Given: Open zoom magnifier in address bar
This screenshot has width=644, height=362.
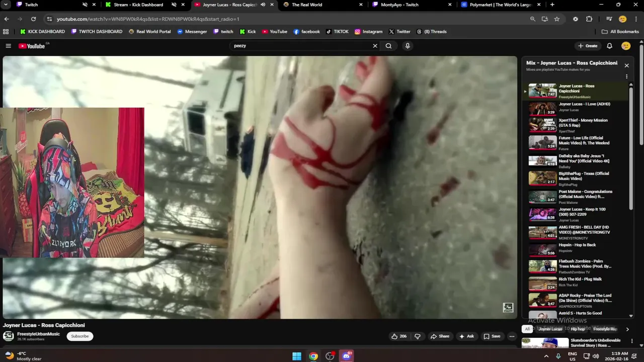Looking at the screenshot, I should pyautogui.click(x=533, y=19).
